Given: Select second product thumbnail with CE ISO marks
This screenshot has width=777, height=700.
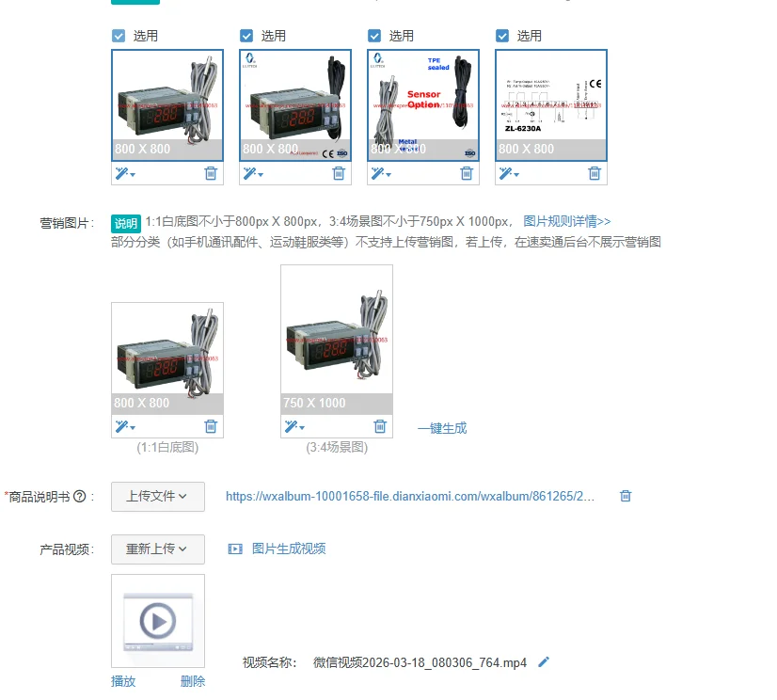Looking at the screenshot, I should 295,105.
